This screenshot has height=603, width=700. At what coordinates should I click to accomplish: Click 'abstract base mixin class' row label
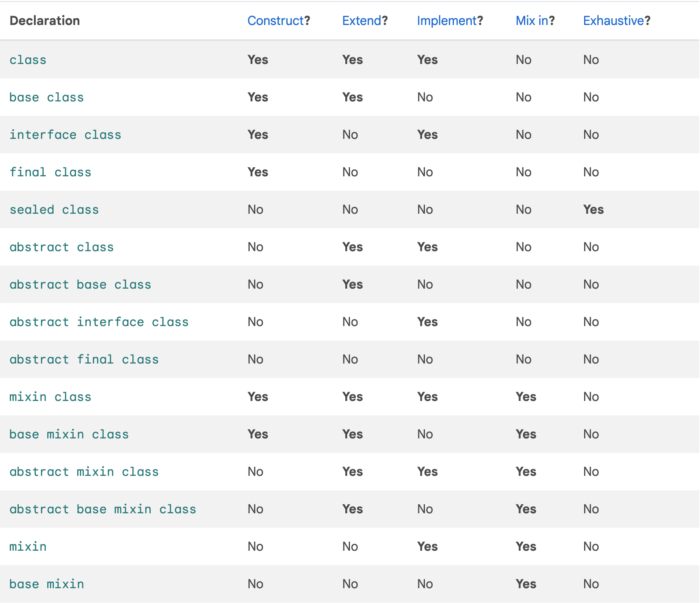click(103, 509)
